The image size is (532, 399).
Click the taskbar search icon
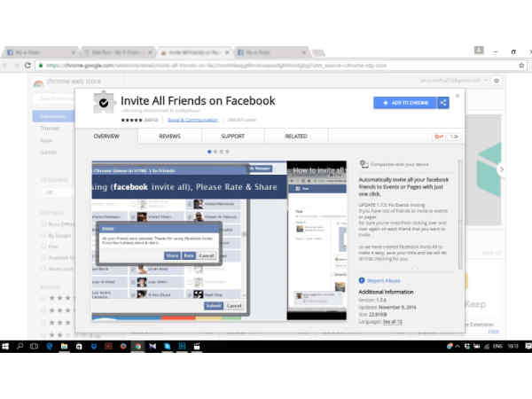point(20,346)
